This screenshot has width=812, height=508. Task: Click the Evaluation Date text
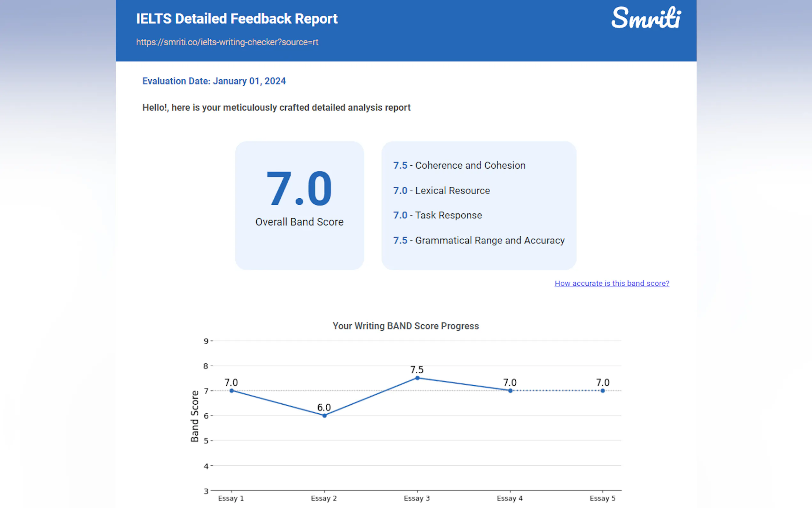pos(214,81)
